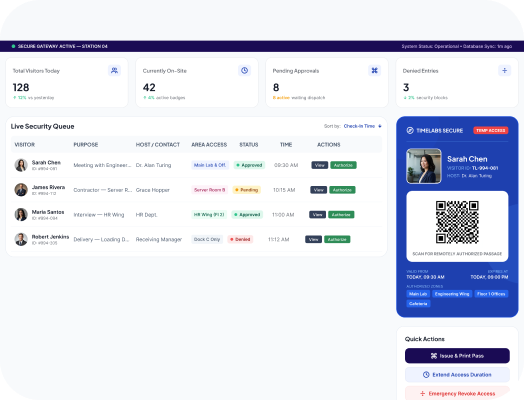This screenshot has height=400, width=524.
Task: Click the command icon on Pending Approvals card
Action: [x=375, y=71]
